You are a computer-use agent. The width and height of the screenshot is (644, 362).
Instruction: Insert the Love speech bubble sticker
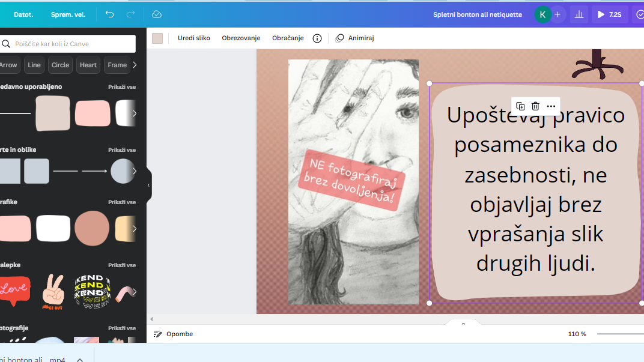coord(15,291)
